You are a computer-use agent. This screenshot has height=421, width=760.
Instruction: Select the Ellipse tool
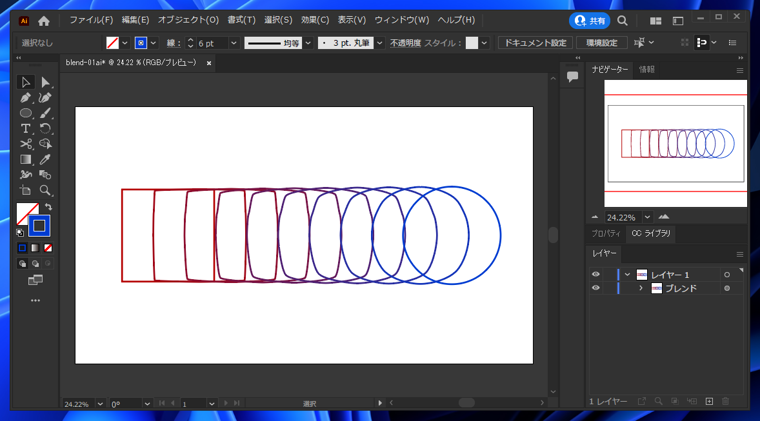coord(26,113)
